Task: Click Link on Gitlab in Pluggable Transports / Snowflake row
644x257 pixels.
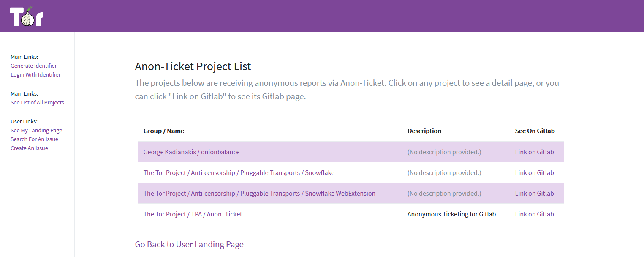Action: coord(534,172)
